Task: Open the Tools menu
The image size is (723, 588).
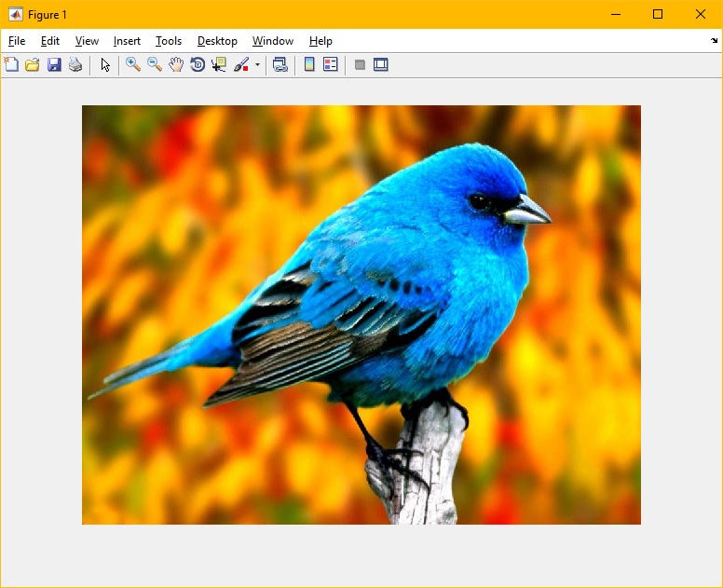Action: [169, 41]
